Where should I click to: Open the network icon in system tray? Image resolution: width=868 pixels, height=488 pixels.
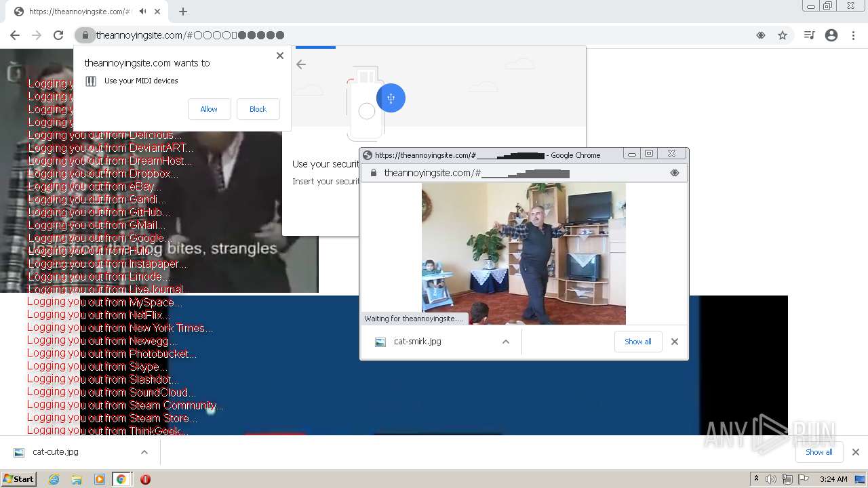pyautogui.click(x=787, y=479)
